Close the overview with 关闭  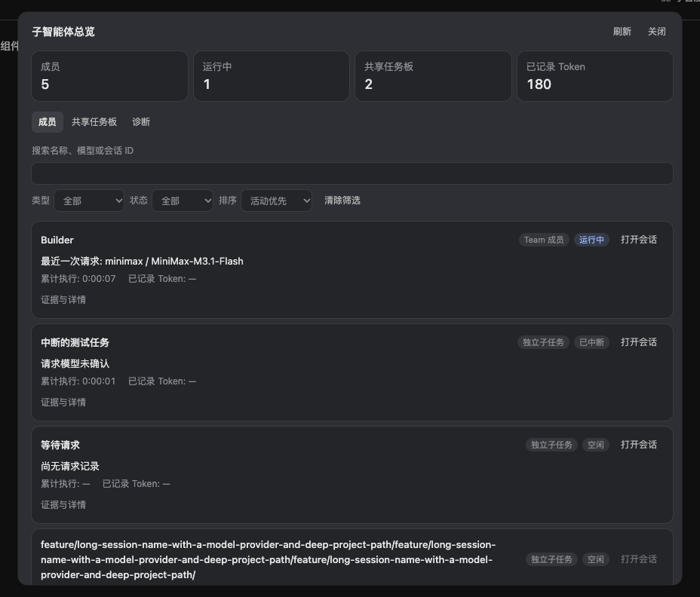coord(657,32)
